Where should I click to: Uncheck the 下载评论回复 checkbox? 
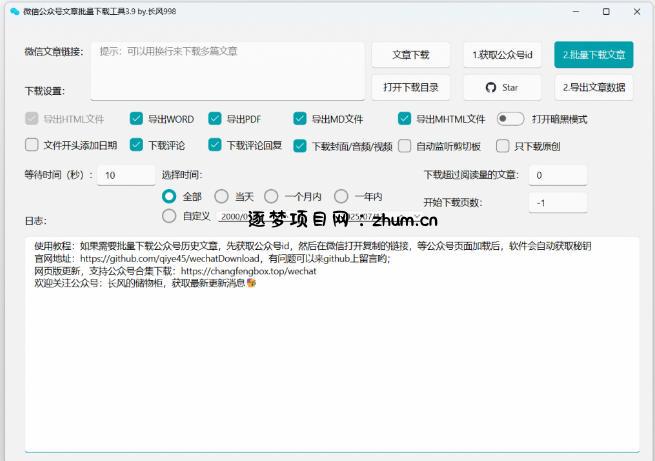215,145
